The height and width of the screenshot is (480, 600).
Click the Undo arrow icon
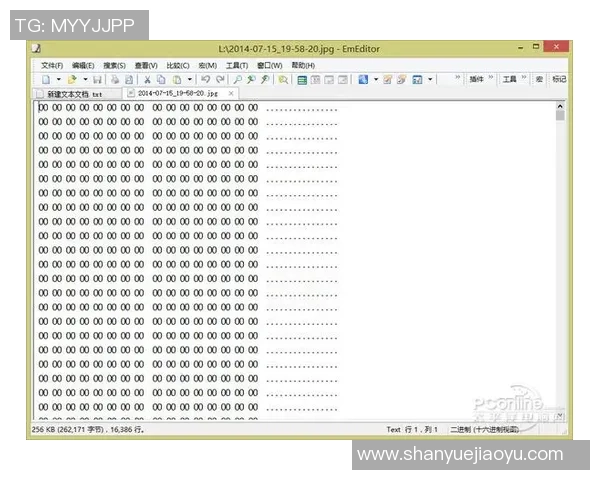click(x=205, y=79)
